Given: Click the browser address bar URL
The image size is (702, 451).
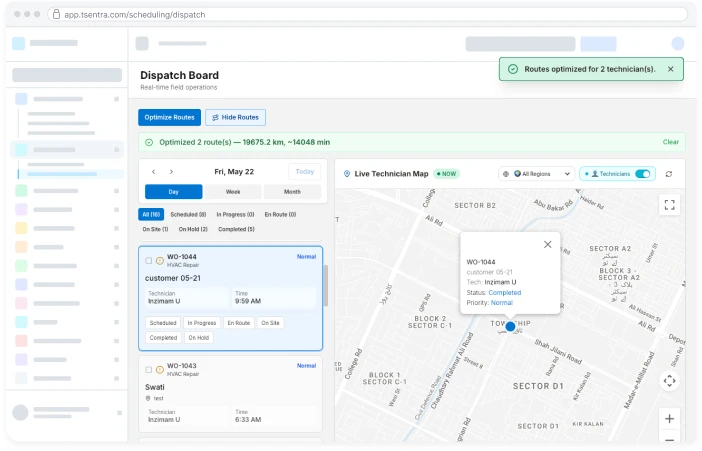Looking at the screenshot, I should click(135, 14).
